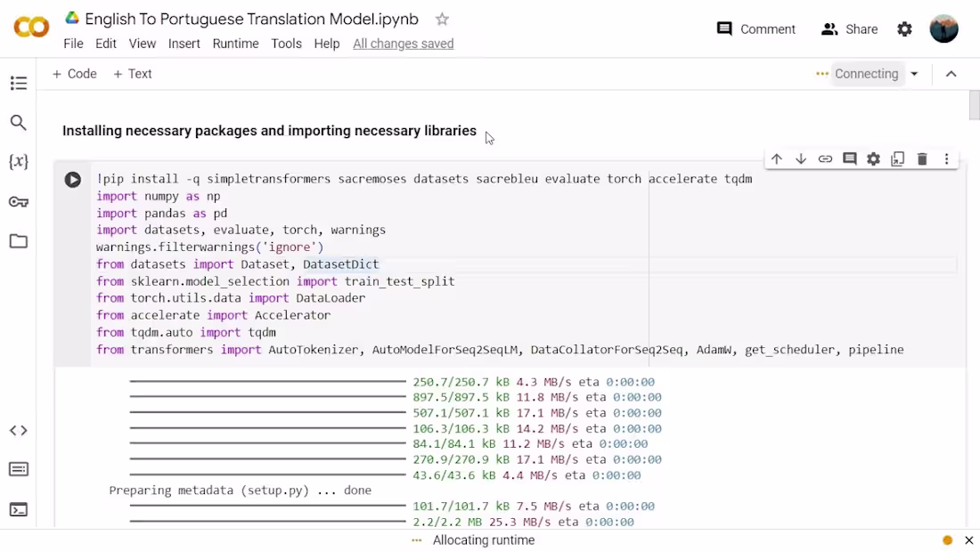Image resolution: width=980 pixels, height=551 pixels.
Task: Collapse the notebook header with the chevron
Action: 951,74
